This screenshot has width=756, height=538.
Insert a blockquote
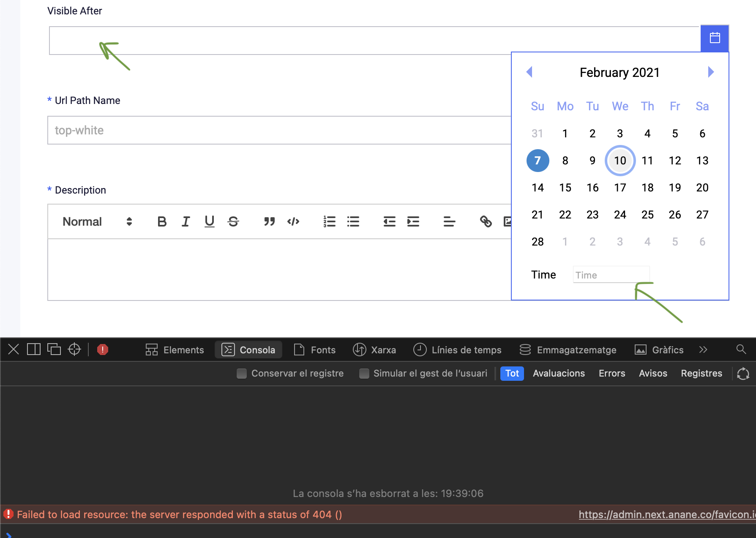pos(269,221)
